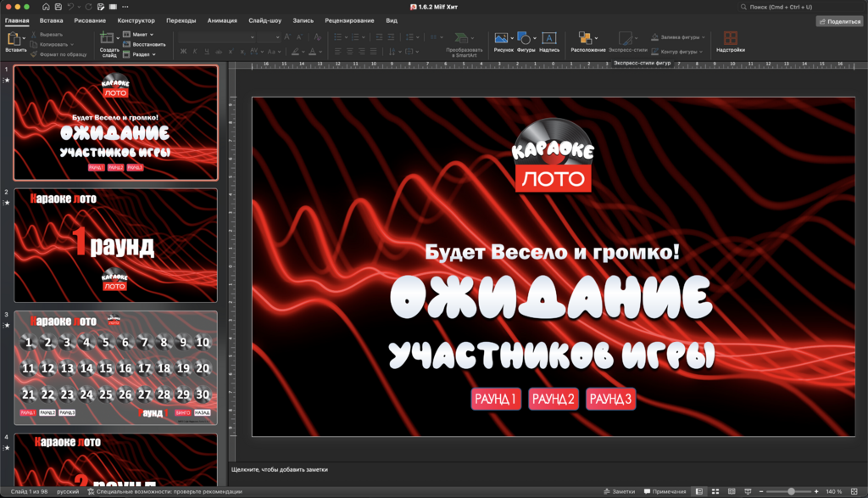This screenshot has width=868, height=498.
Task: Open the font size combo box
Action: [x=270, y=37]
